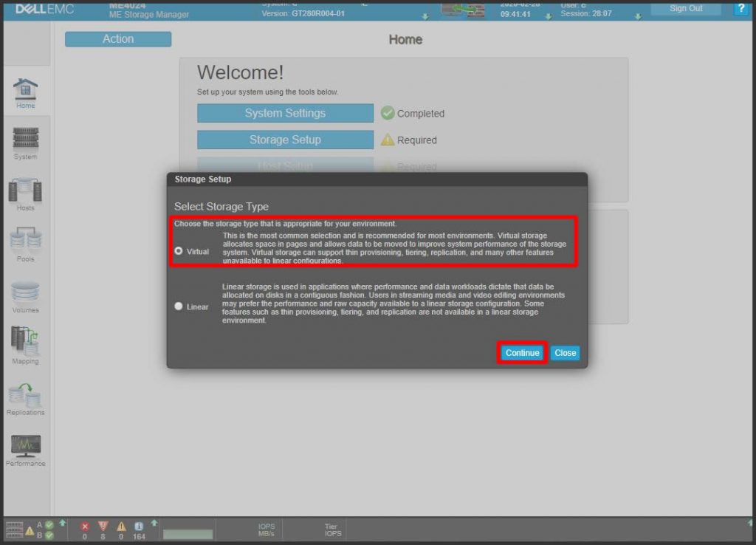Click the Version GT280R004-01 text
This screenshot has width=756, height=545.
(303, 13)
